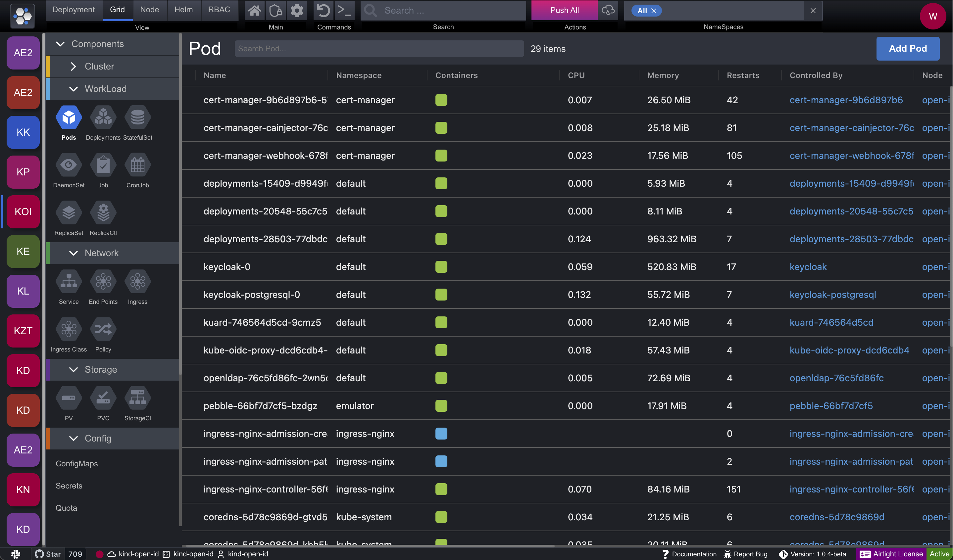Image resolution: width=953 pixels, height=560 pixels.
Task: Select the StatefulSet icon
Action: (138, 117)
